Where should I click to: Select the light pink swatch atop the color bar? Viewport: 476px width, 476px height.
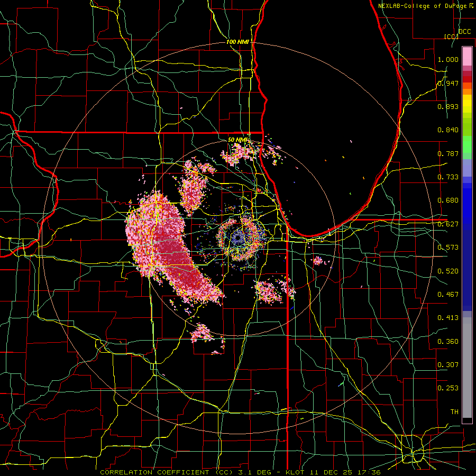(x=467, y=56)
